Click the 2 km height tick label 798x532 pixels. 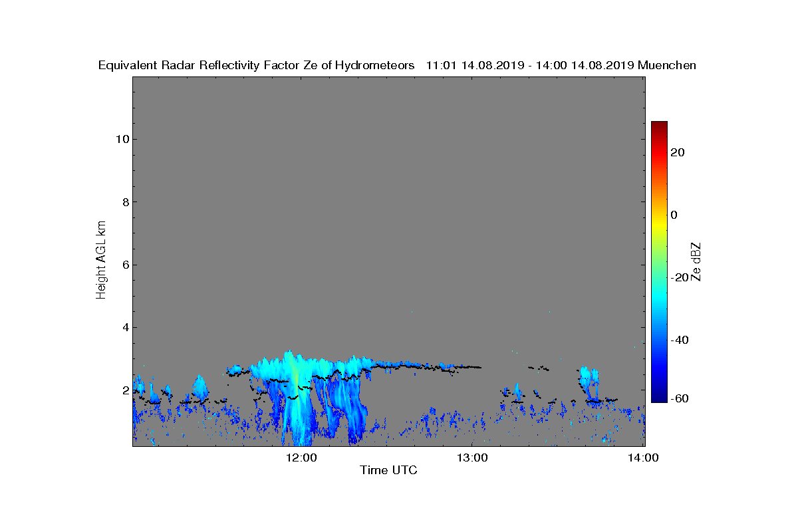pyautogui.click(x=125, y=390)
